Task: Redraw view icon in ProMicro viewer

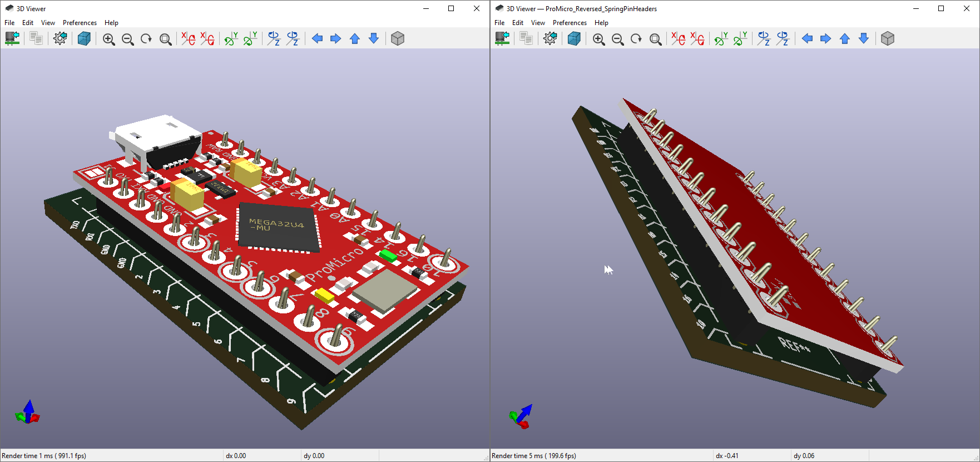Action: pos(636,39)
